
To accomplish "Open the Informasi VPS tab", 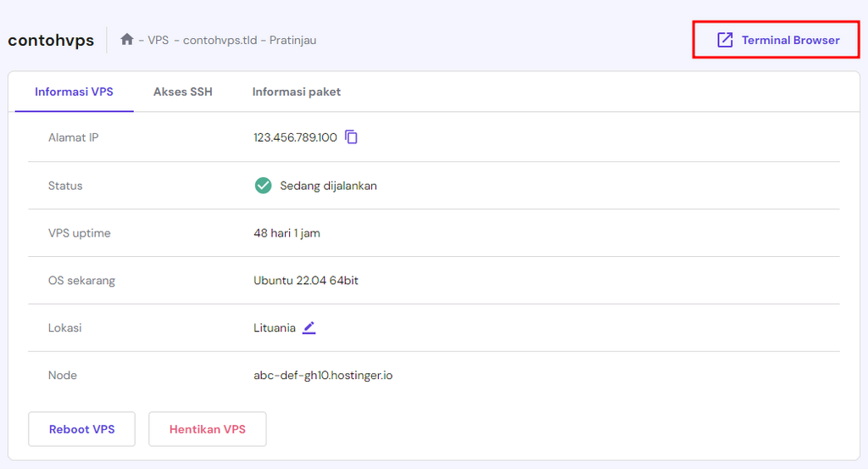I will pos(74,92).
